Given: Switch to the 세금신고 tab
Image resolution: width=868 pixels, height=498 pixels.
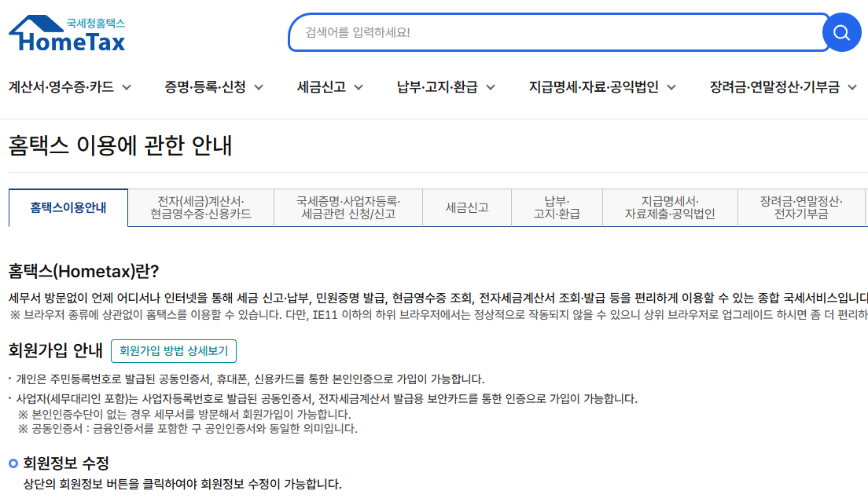Looking at the screenshot, I should pos(466,207).
